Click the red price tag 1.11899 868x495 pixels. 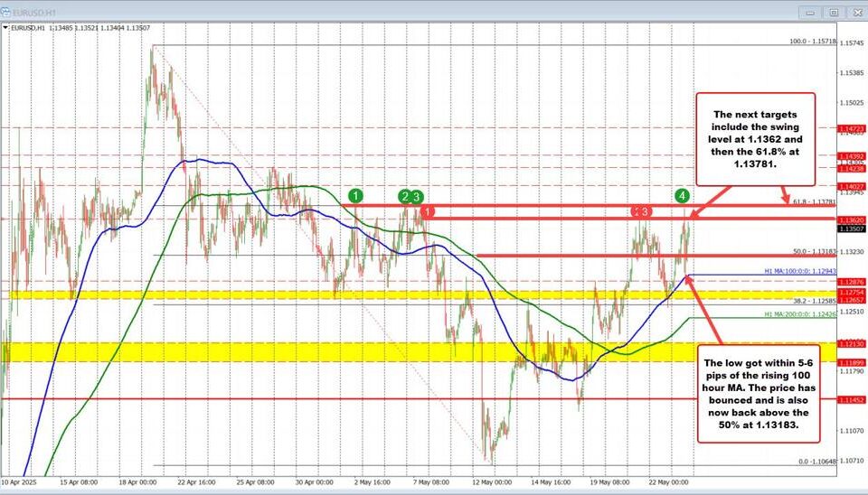852,363
